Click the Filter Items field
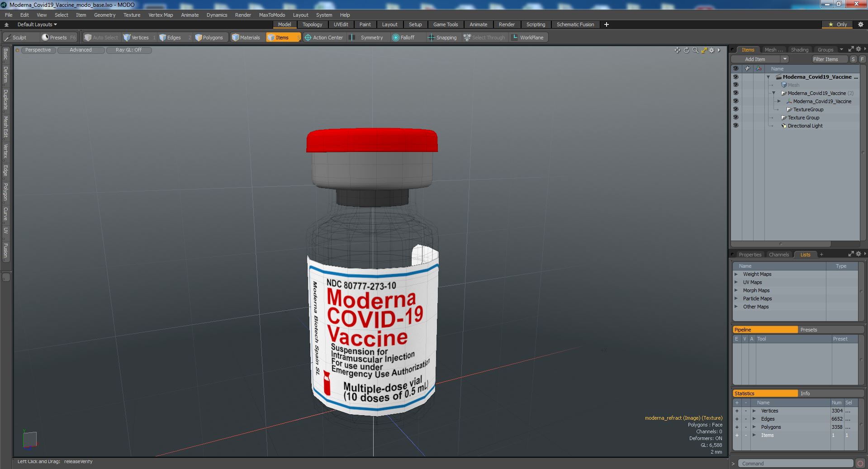Screen dimensions: 868x469 (829, 59)
